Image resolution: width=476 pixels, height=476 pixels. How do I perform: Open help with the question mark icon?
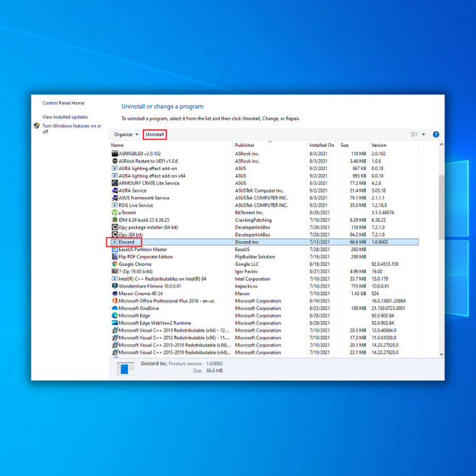tap(436, 134)
